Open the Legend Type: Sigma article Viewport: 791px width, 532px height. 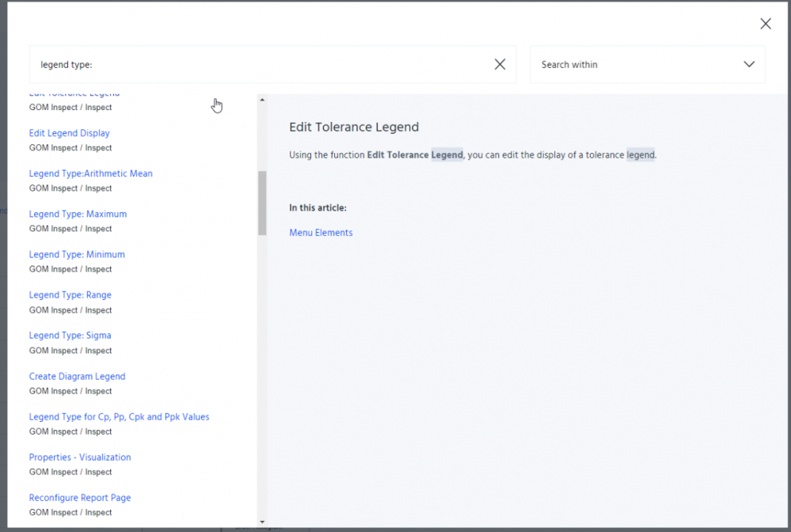point(70,335)
